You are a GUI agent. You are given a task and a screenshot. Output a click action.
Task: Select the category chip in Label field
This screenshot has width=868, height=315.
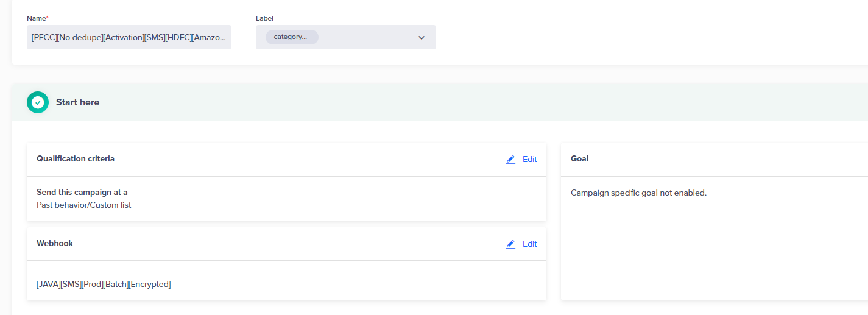click(292, 37)
